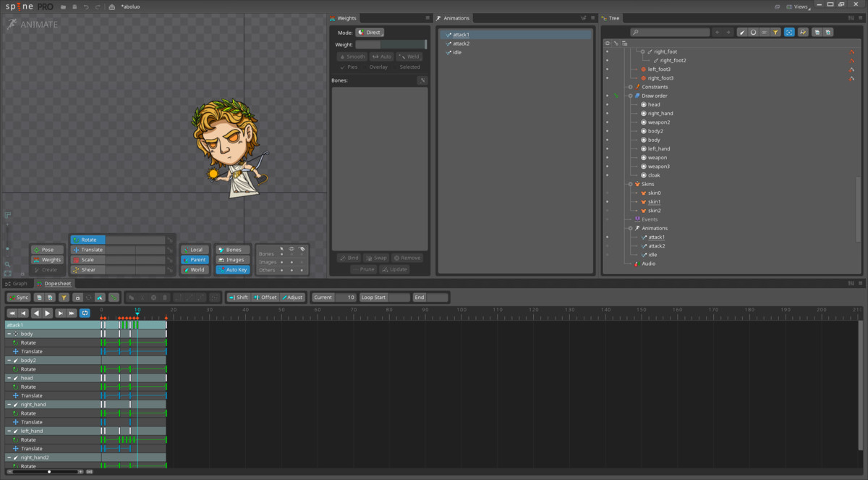
Task: Click the redo arrow in title bar
Action: pos(97,7)
